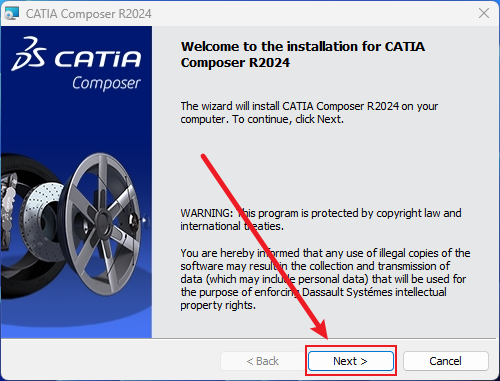Click the italic Composer text under CATIA
This screenshot has width=500, height=381.
(106, 83)
